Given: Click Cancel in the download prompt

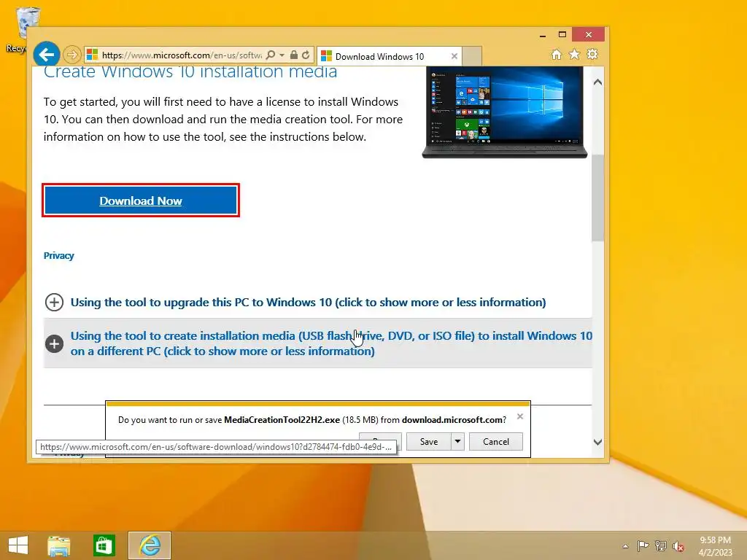Looking at the screenshot, I should 496,441.
